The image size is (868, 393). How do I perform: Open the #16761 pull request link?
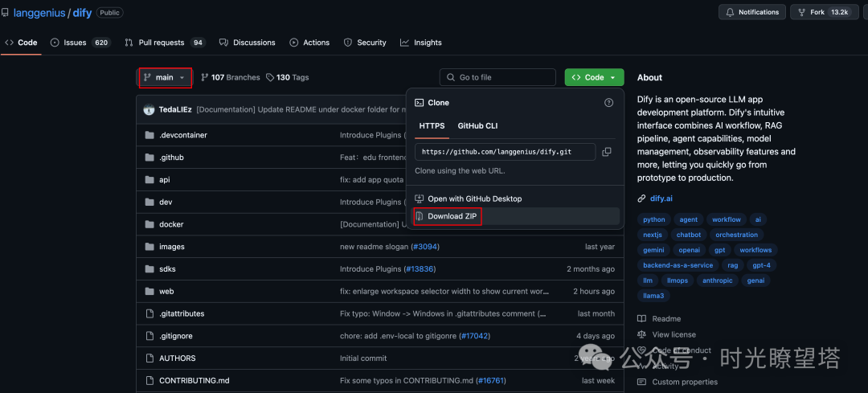tap(492, 380)
